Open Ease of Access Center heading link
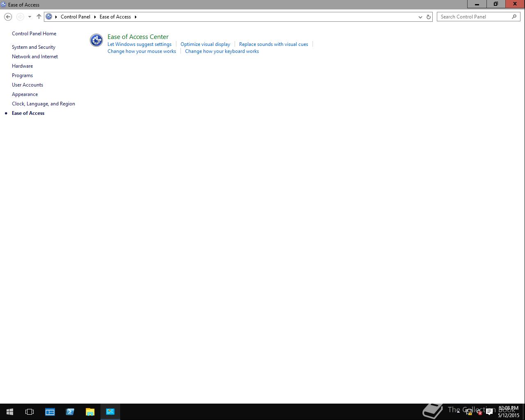This screenshot has height=420, width=525. point(138,37)
